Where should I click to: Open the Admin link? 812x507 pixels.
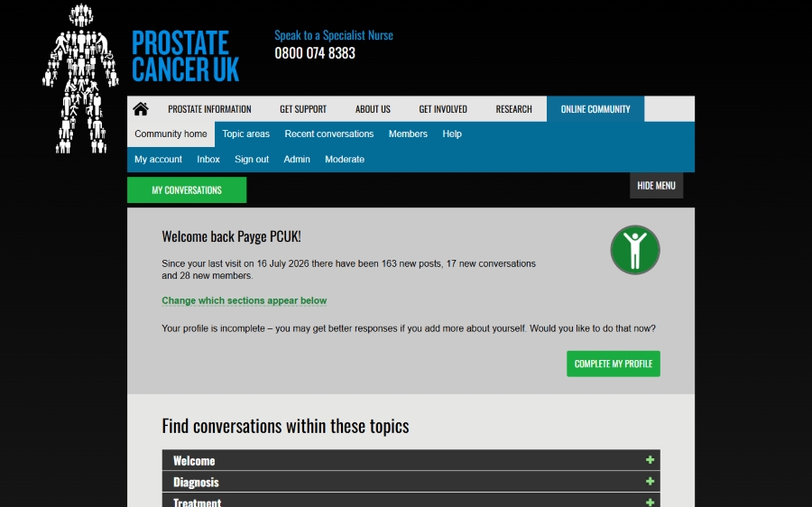click(x=297, y=160)
